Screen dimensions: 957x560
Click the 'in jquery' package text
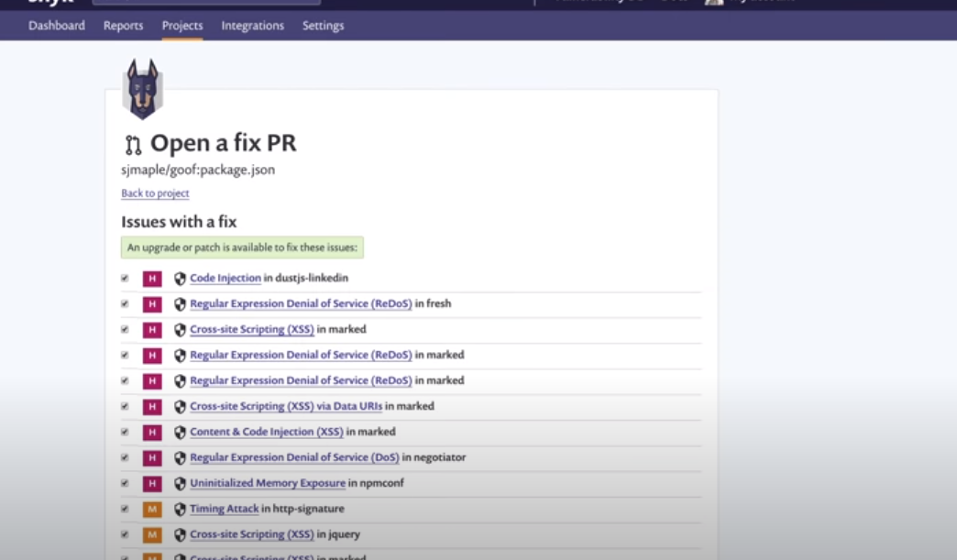pyautogui.click(x=338, y=534)
